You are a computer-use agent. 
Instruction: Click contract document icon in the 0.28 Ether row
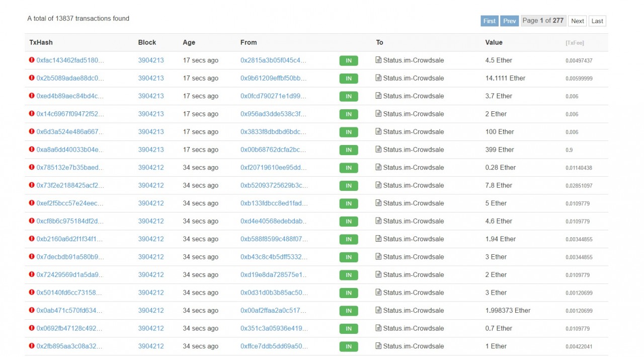pos(379,167)
